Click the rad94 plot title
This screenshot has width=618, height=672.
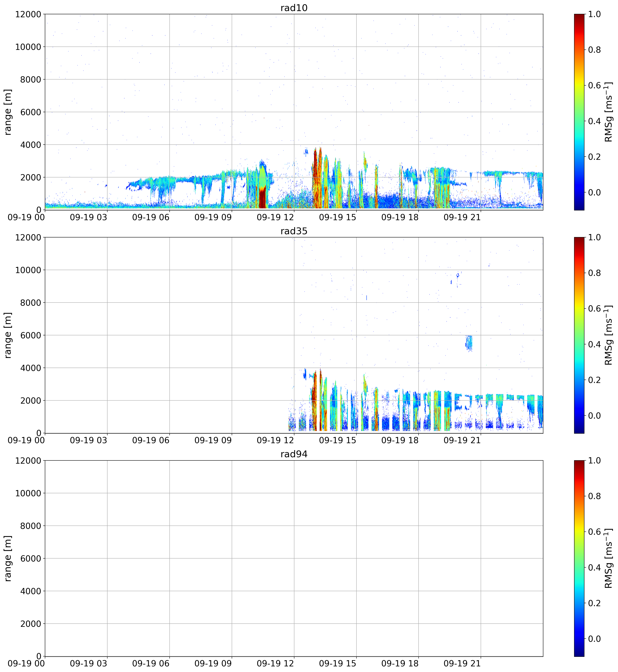[x=294, y=454]
